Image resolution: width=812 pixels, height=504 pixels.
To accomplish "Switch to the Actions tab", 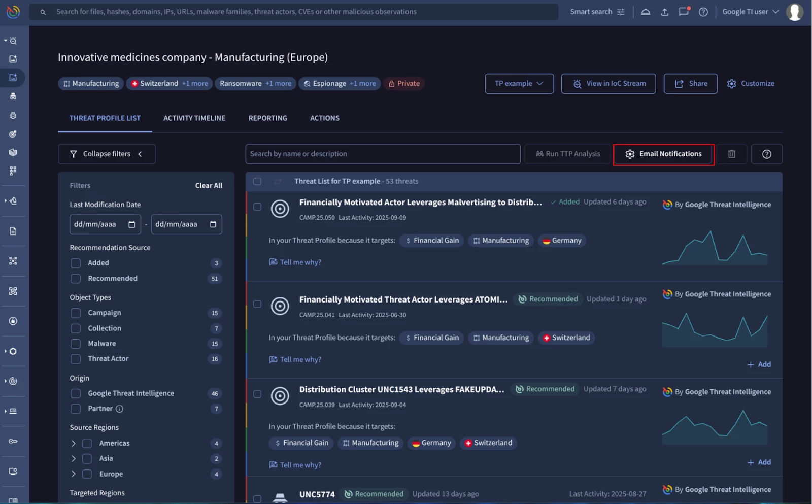I will click(325, 118).
